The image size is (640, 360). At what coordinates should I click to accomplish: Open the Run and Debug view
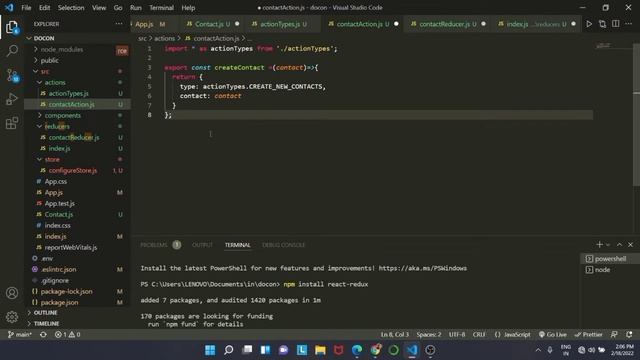(12, 99)
